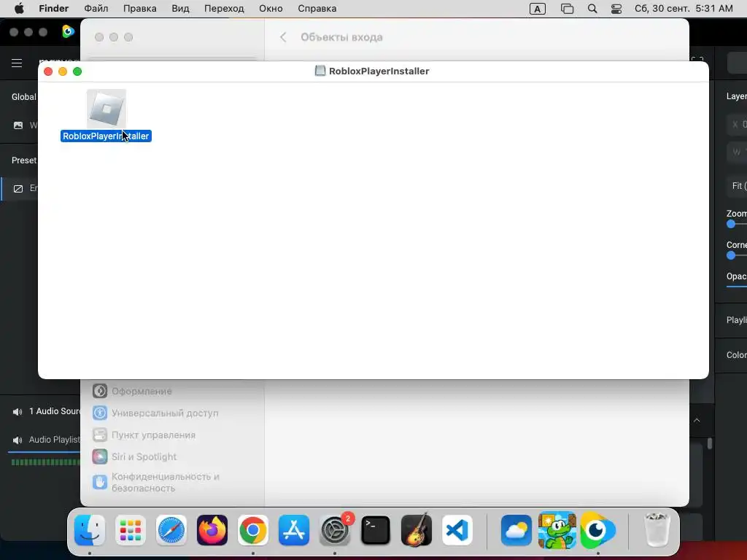The image size is (747, 560).
Task: Click the eye logo of the dark app
Action: [68, 31]
